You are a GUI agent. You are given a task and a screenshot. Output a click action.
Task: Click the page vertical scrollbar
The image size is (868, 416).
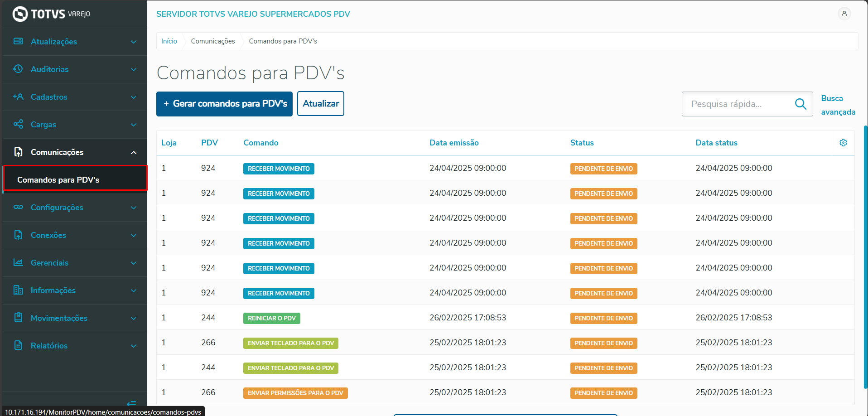tap(866, 257)
